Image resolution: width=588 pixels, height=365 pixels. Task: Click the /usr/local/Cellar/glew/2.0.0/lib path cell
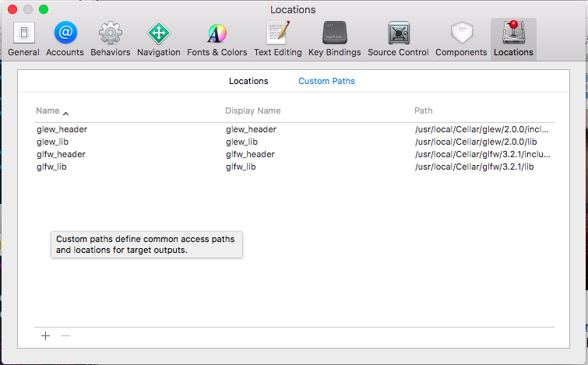tap(476, 142)
